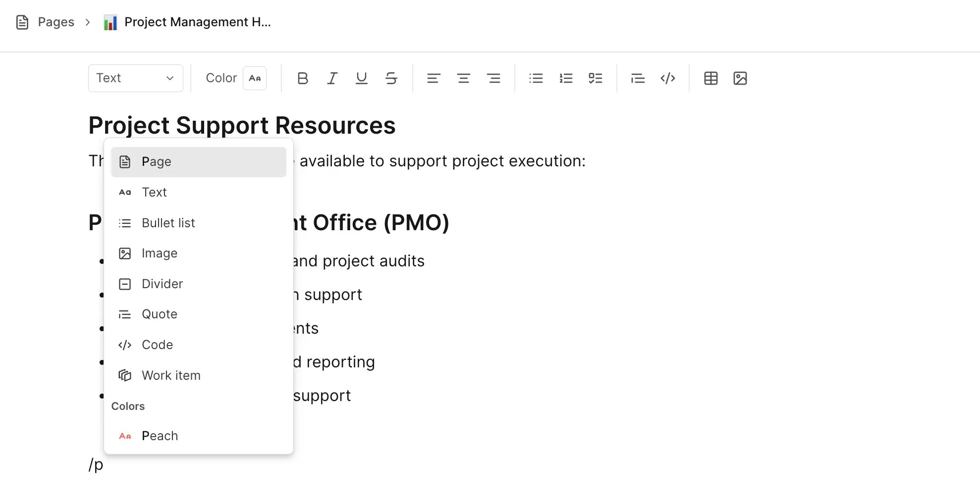This screenshot has width=980, height=503.
Task: Insert a blockquote from the toolbar
Action: (638, 78)
